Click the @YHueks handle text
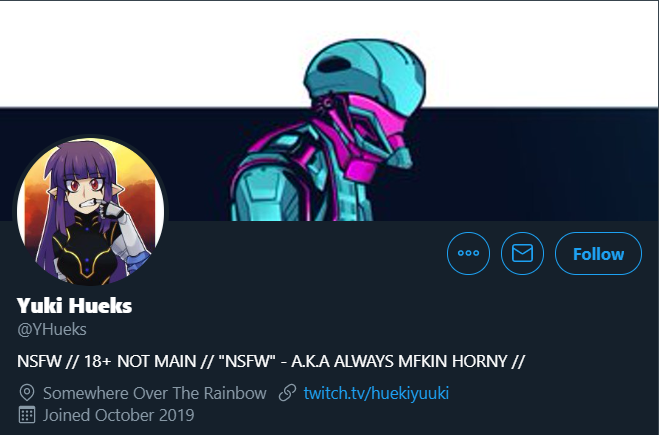Image resolution: width=659 pixels, height=435 pixels. pos(52,330)
